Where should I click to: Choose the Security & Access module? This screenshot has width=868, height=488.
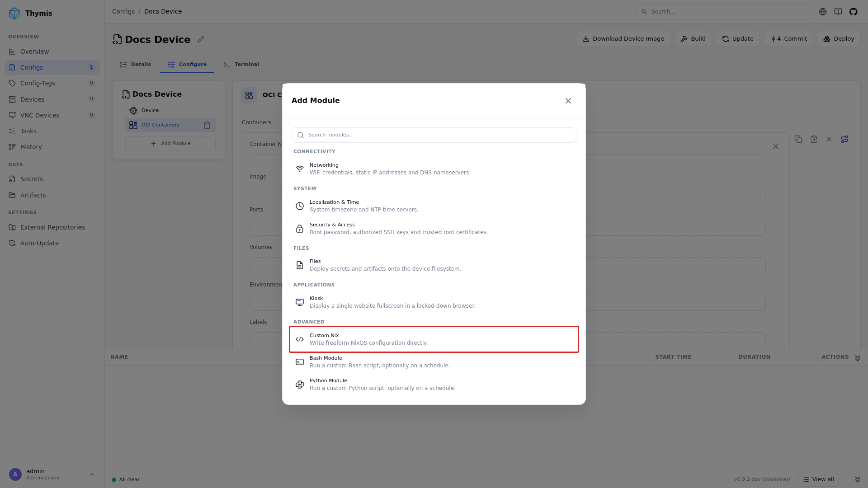[434, 229]
